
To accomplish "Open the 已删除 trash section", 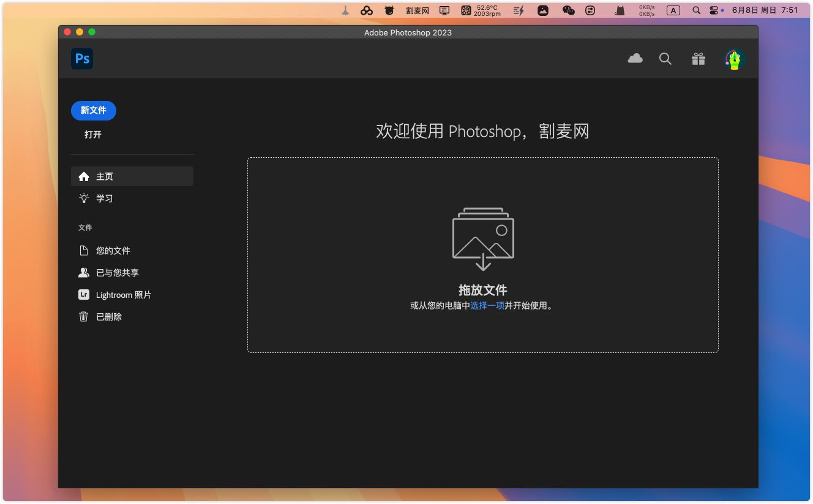I will point(108,317).
